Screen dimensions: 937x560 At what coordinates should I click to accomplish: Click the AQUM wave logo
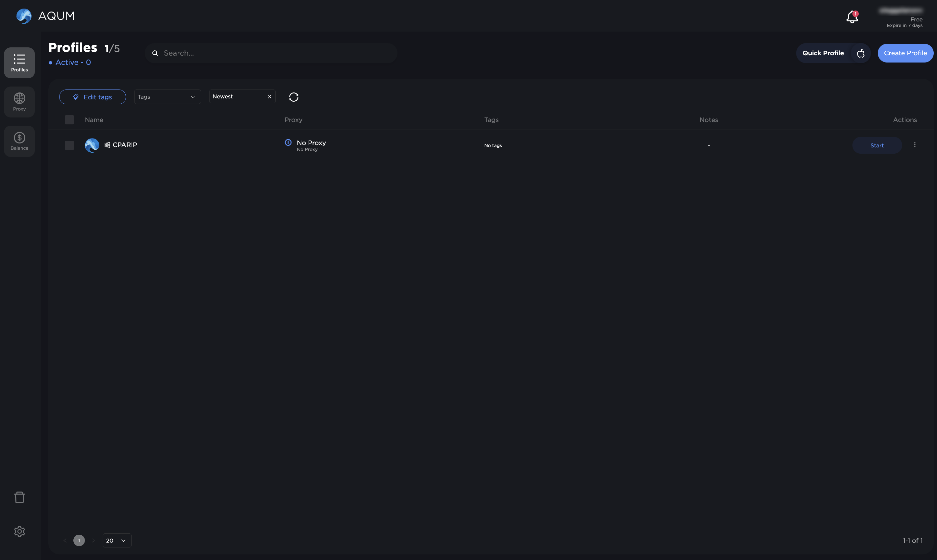(24, 16)
